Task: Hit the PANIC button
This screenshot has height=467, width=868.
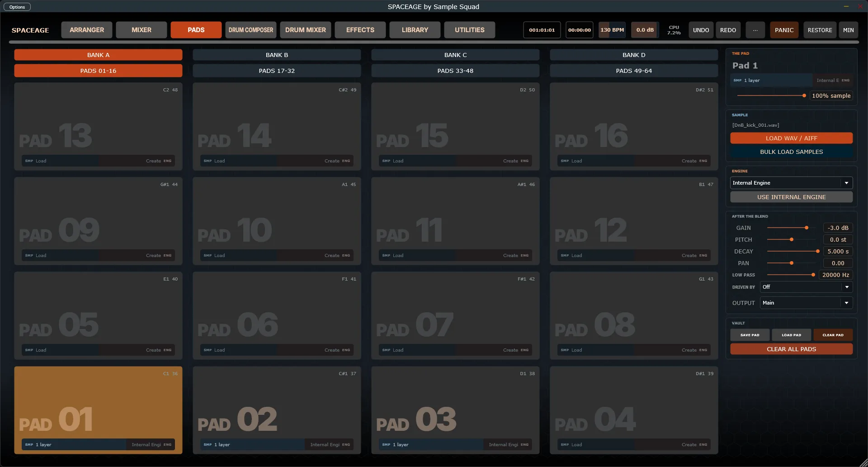Action: point(784,30)
